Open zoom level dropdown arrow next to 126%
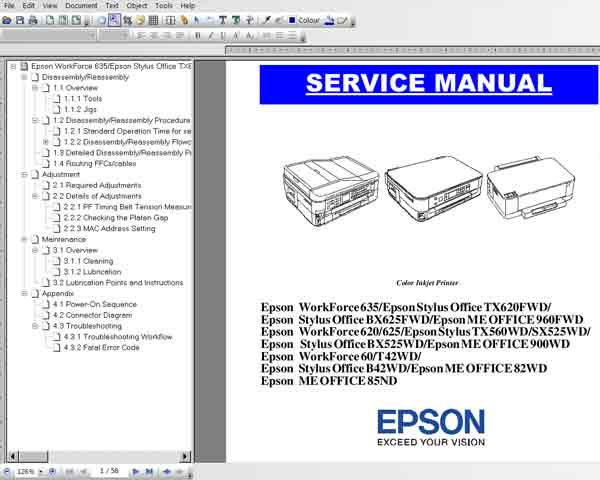600x480 pixels. pyautogui.click(x=41, y=472)
